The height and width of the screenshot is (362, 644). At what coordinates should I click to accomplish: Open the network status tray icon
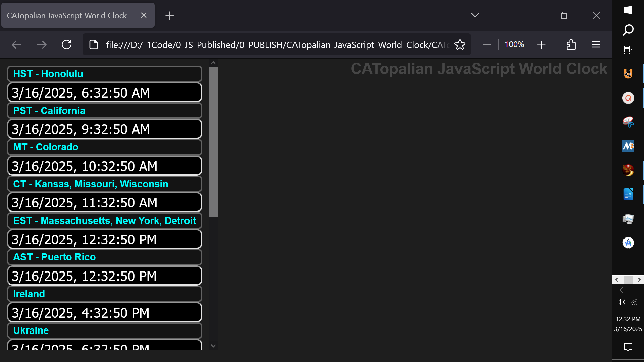pos(634,303)
